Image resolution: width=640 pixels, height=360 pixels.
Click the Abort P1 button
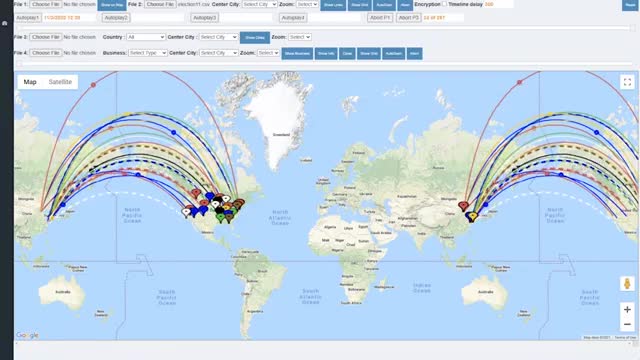380,18
